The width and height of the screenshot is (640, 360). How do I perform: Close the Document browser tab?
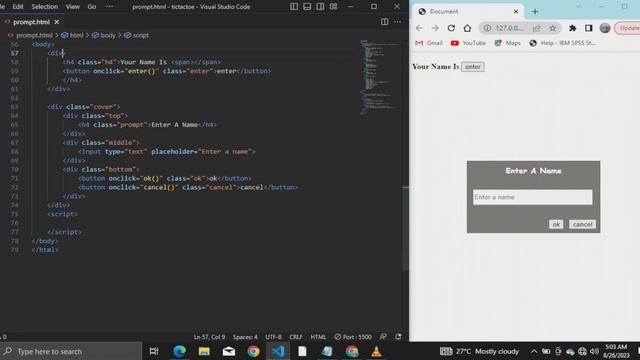click(x=516, y=11)
